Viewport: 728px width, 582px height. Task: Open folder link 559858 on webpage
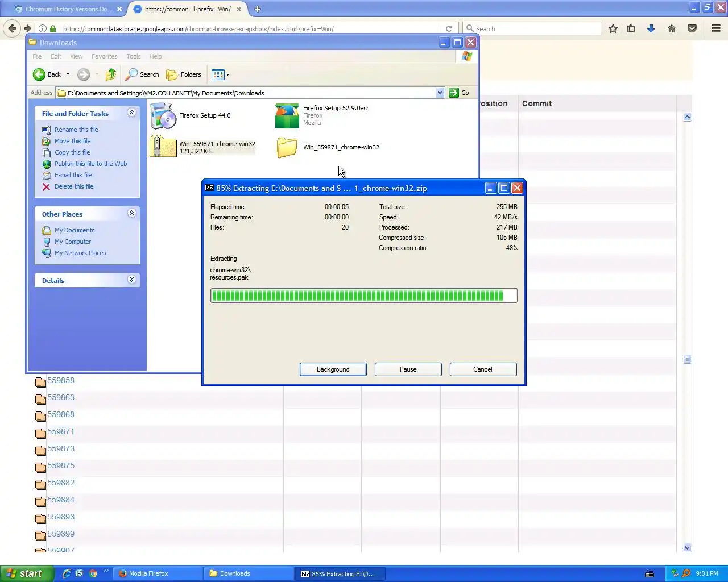point(61,381)
